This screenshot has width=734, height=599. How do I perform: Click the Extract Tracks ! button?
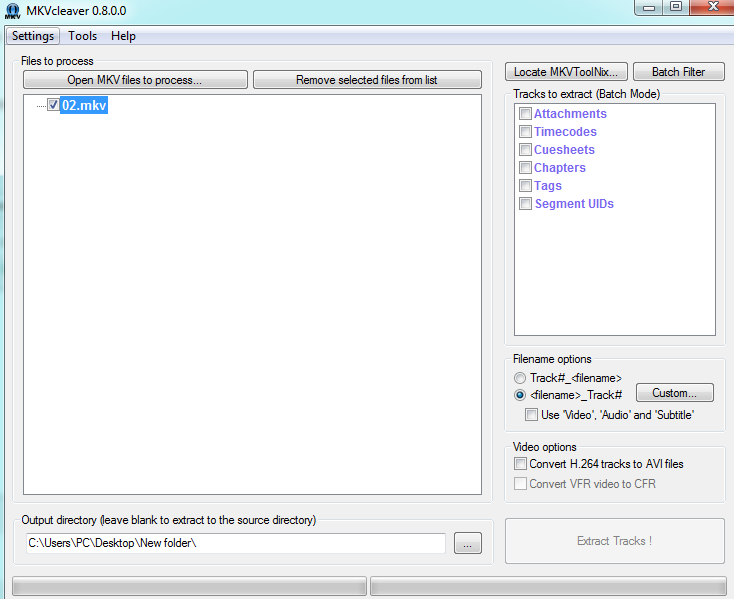pyautogui.click(x=615, y=541)
